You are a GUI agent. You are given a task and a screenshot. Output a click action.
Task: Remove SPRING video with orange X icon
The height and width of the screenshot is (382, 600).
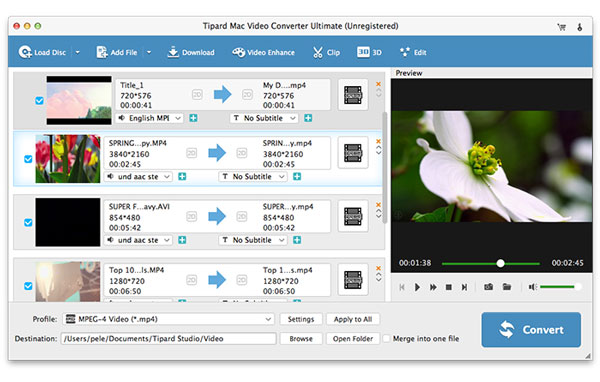(x=378, y=142)
